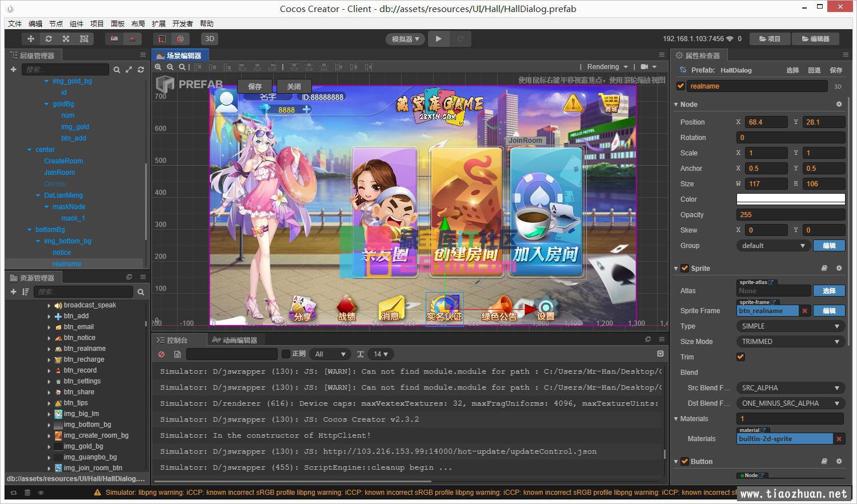Open the 项目 folder button
The width and height of the screenshot is (857, 504).
coord(770,39)
